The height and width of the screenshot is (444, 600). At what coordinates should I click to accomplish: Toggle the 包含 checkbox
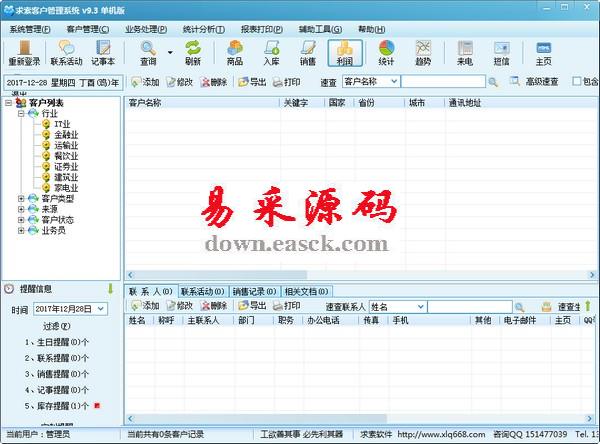pos(577,81)
